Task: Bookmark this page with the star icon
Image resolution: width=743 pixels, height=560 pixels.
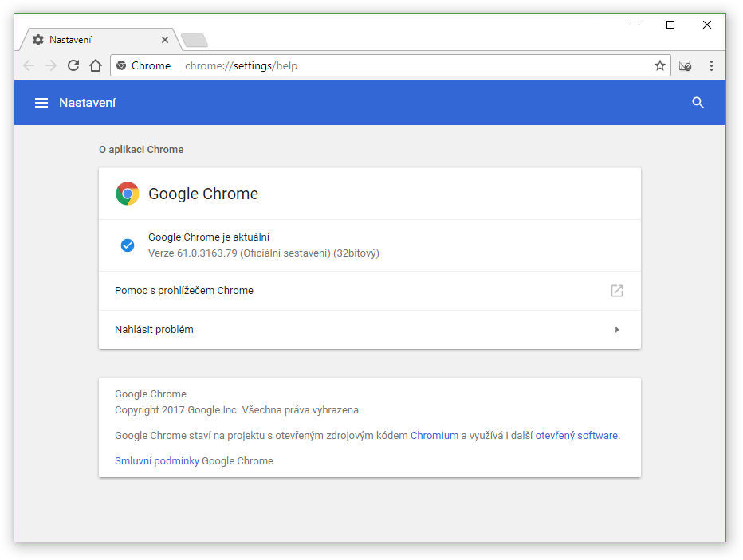Action: point(659,65)
